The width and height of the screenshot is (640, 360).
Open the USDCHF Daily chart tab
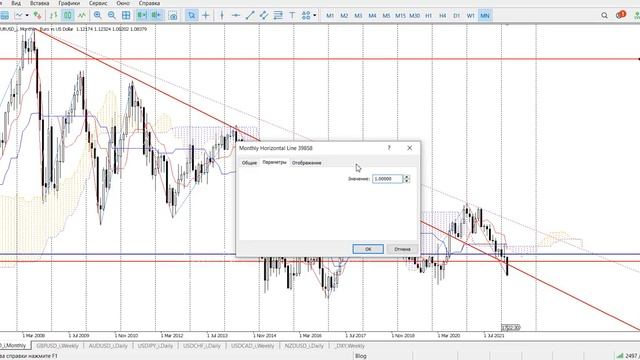click(202, 346)
